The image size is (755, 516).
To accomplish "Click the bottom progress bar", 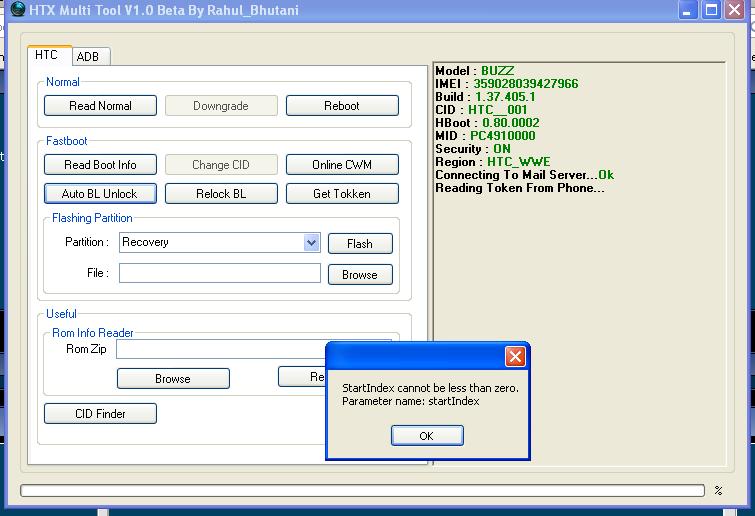I will [362, 490].
